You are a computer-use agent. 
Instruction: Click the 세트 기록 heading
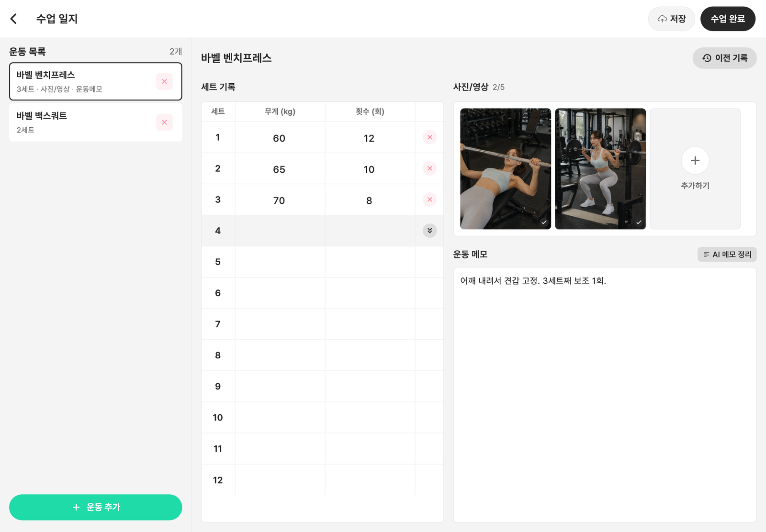click(218, 87)
